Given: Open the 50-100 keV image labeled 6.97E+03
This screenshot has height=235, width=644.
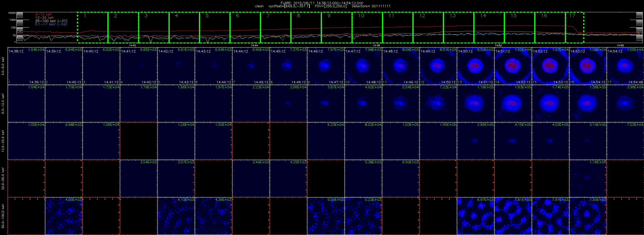Looking at the screenshot, I should tap(476, 216).
